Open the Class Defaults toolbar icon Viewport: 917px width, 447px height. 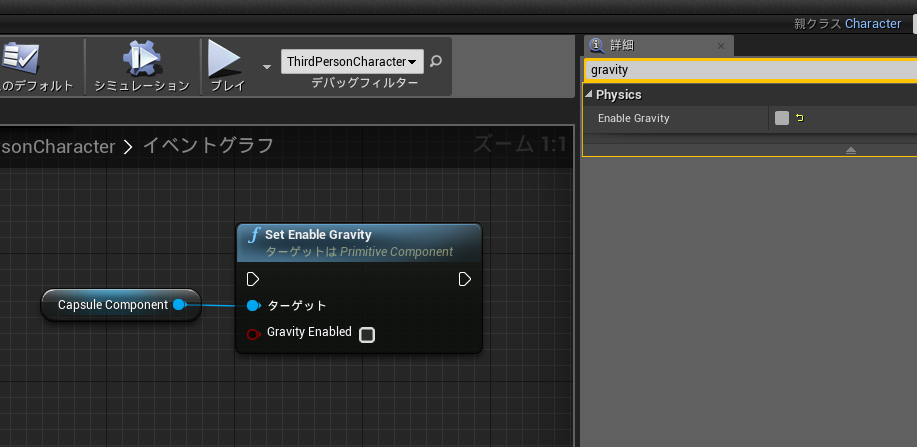coord(19,59)
